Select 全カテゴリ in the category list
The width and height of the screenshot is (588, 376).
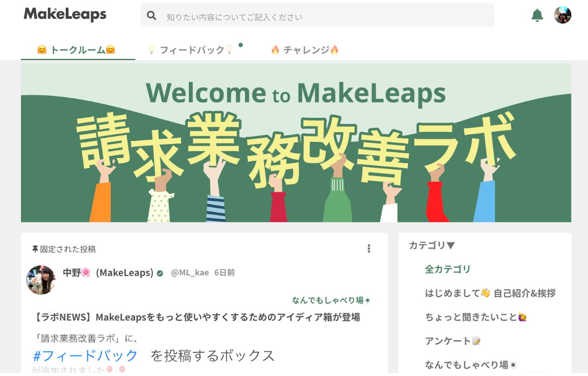[x=447, y=269]
